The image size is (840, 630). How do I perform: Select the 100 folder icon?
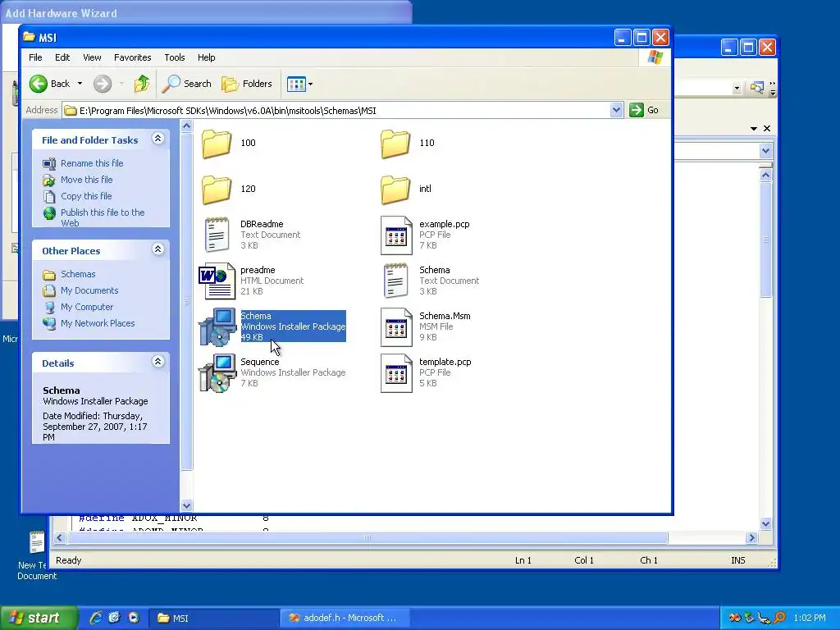217,144
